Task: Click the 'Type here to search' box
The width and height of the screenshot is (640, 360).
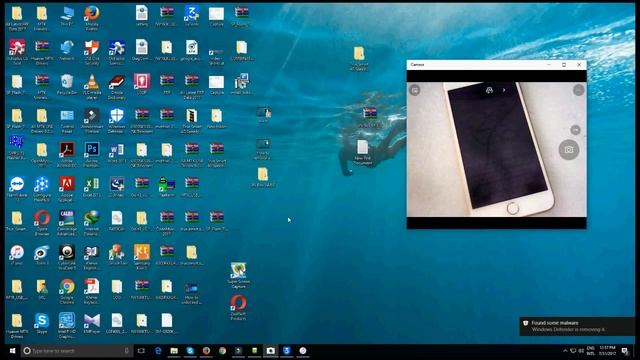Action: 77,351
